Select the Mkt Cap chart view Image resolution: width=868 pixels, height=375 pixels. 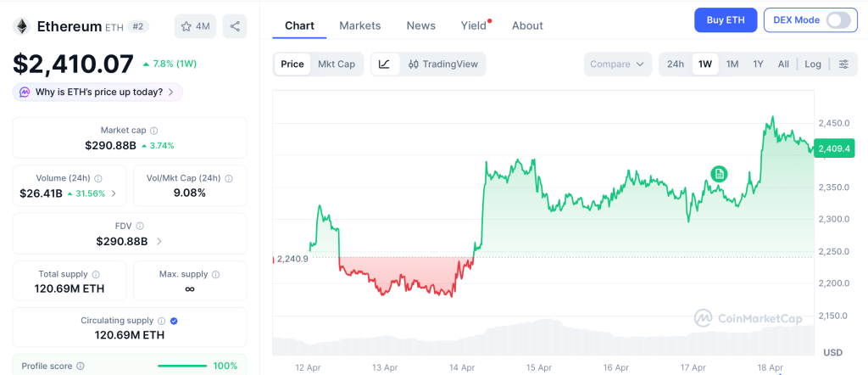337,64
